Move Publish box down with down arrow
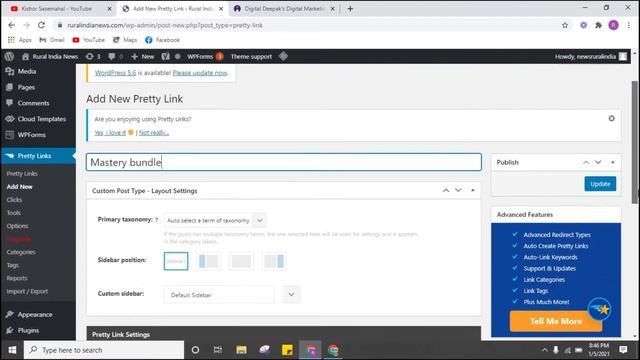Viewport: 640px width, 360px height. click(x=598, y=162)
